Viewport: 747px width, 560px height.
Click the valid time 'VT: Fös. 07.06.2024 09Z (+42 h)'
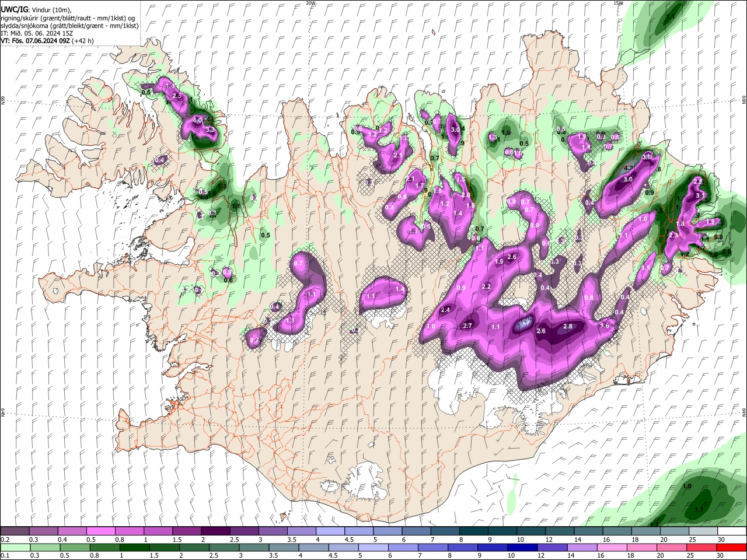coord(47,41)
